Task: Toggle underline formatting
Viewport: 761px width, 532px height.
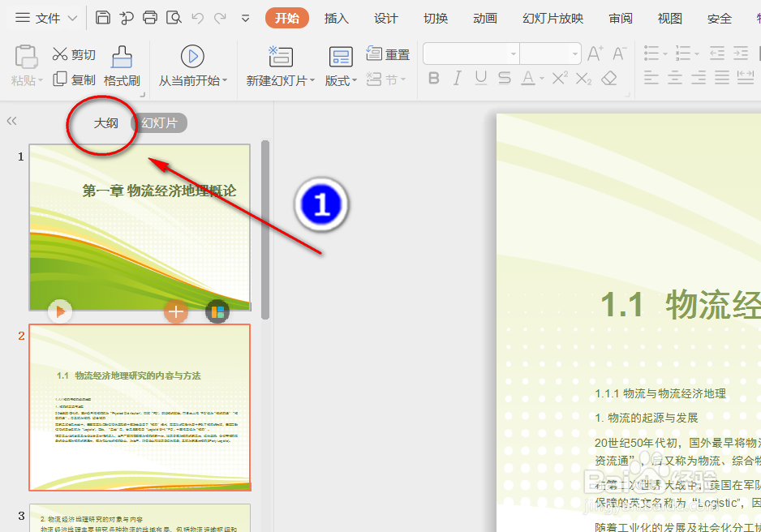Action: click(482, 78)
